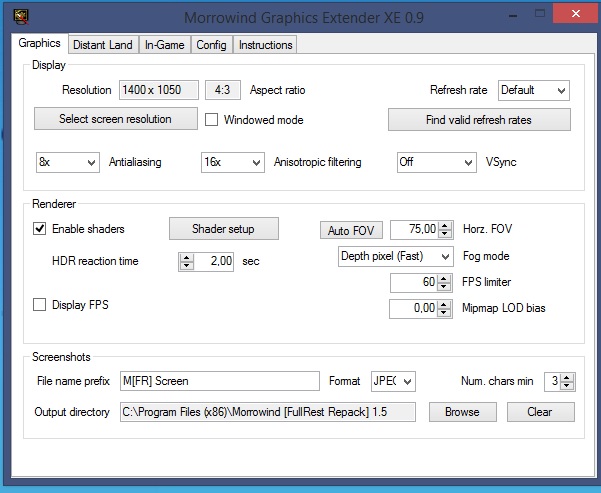The height and width of the screenshot is (493, 601).
Task: Click Find valid refresh rates button
Action: [x=479, y=120]
